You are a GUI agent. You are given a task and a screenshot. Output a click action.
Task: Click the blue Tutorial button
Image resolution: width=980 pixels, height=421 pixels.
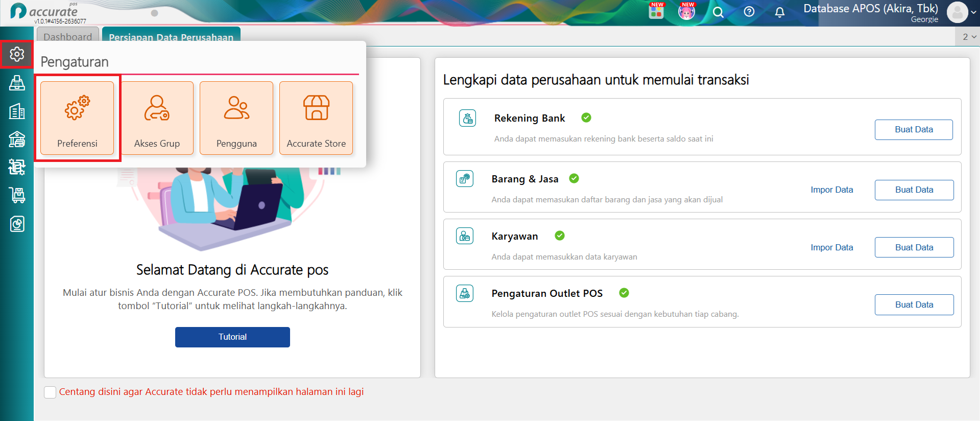coord(232,337)
